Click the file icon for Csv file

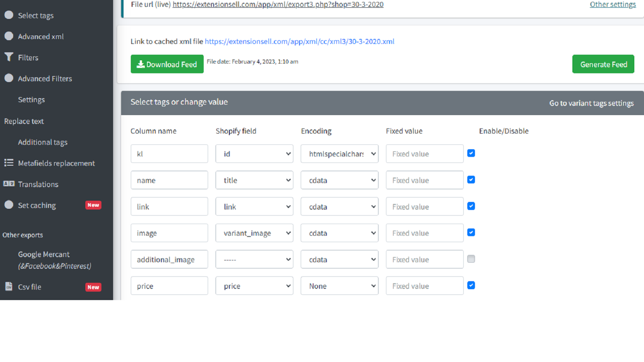pyautogui.click(x=9, y=286)
